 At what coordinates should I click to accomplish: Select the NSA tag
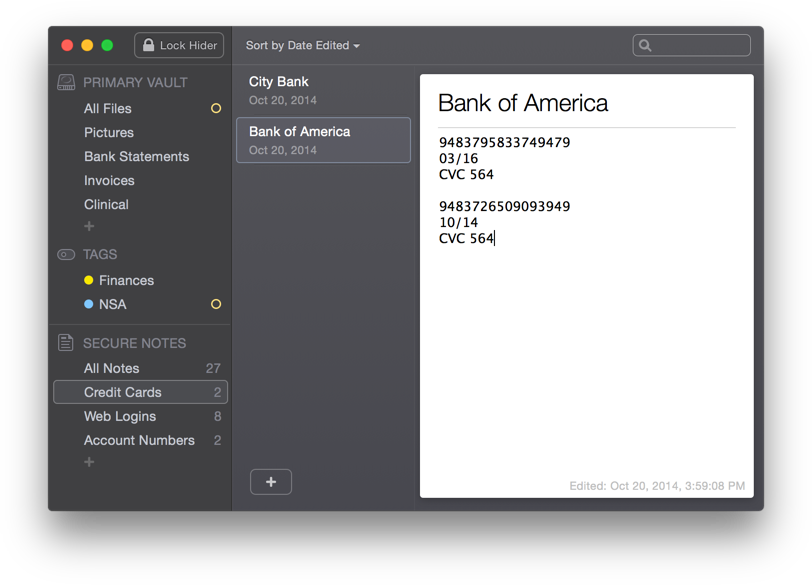pos(112,304)
